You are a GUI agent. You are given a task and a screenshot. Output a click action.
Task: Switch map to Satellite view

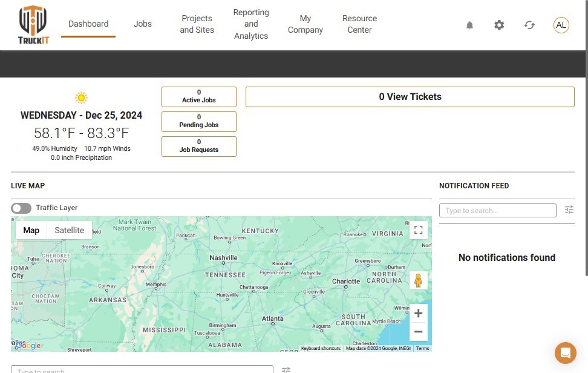point(70,231)
